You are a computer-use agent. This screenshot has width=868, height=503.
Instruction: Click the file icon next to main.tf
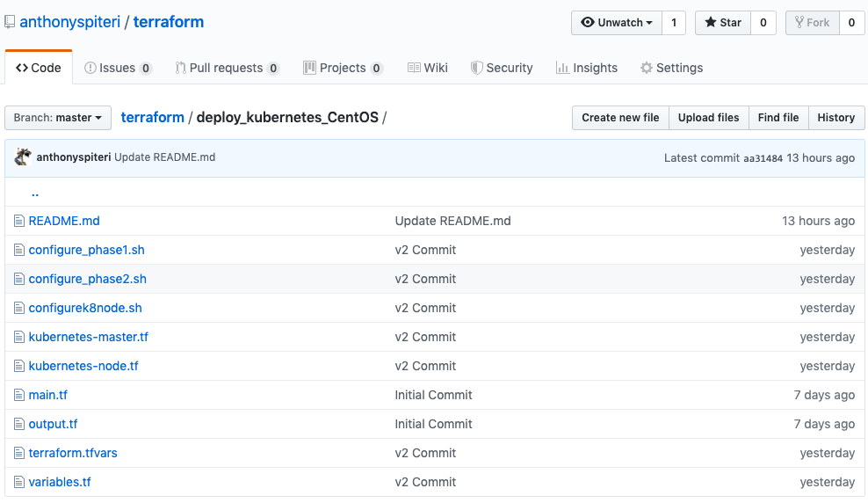[x=19, y=395]
